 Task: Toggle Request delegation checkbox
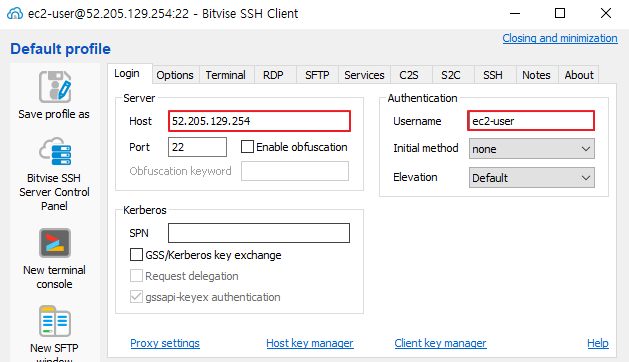[136, 276]
